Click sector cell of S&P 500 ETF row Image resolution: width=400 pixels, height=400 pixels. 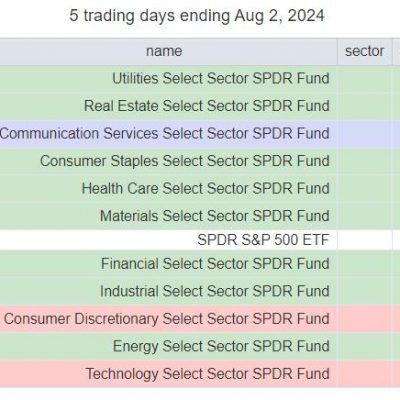[x=365, y=240]
